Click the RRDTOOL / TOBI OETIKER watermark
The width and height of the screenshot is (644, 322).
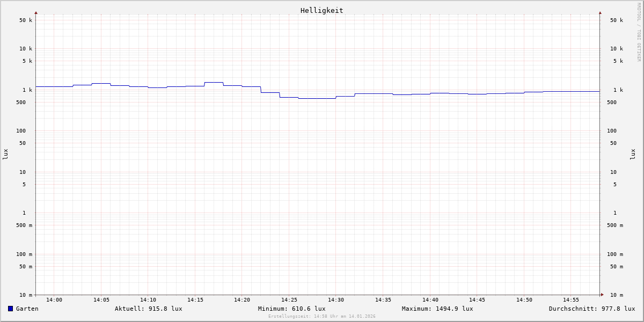(x=639, y=32)
